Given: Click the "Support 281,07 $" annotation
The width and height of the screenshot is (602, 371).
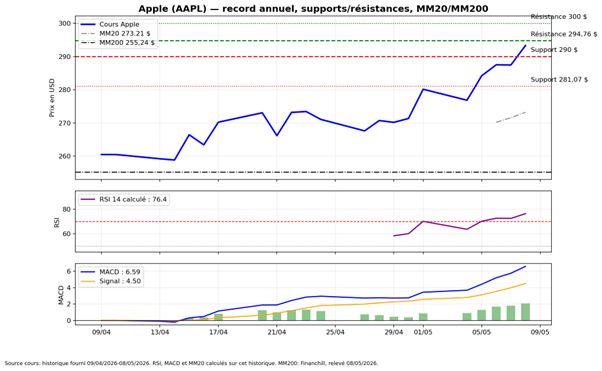Looking at the screenshot, I should (559, 80).
